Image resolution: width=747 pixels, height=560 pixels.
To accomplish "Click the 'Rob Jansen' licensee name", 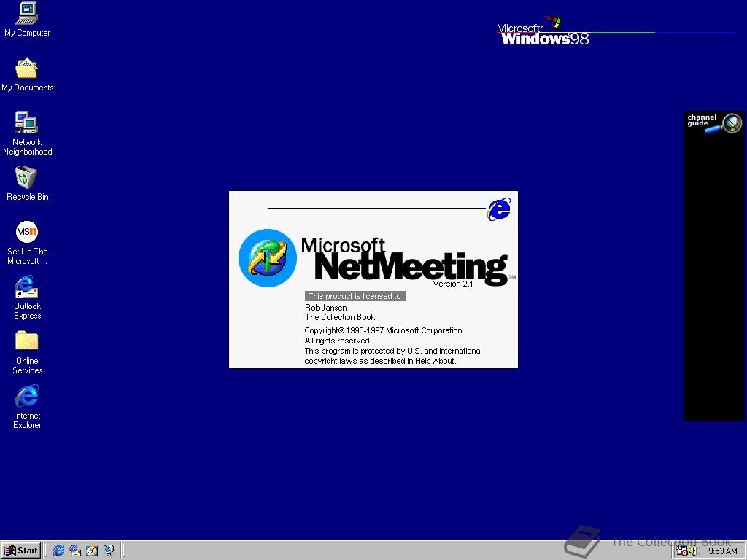I will [x=326, y=308].
